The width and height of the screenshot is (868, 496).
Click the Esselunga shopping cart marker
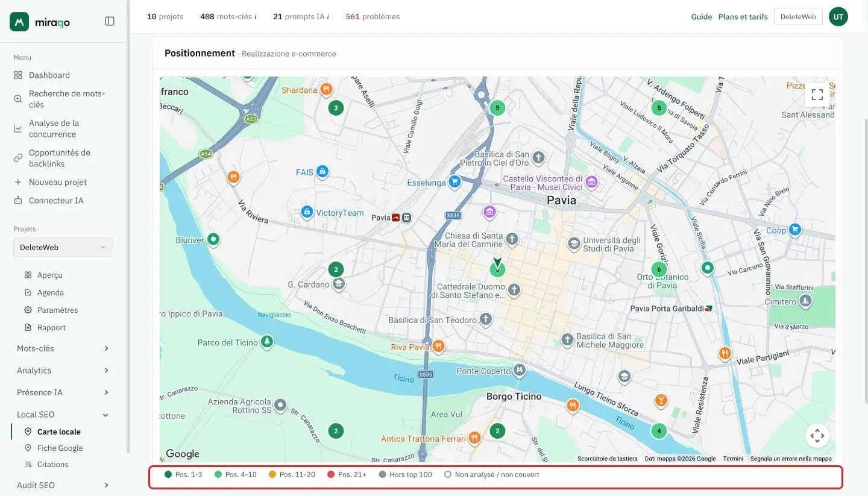(x=456, y=181)
